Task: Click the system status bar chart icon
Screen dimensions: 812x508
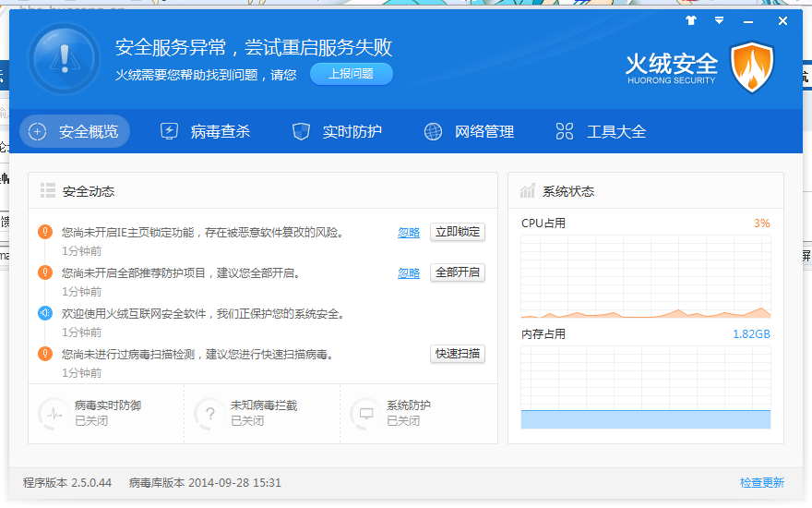Action: coord(528,191)
